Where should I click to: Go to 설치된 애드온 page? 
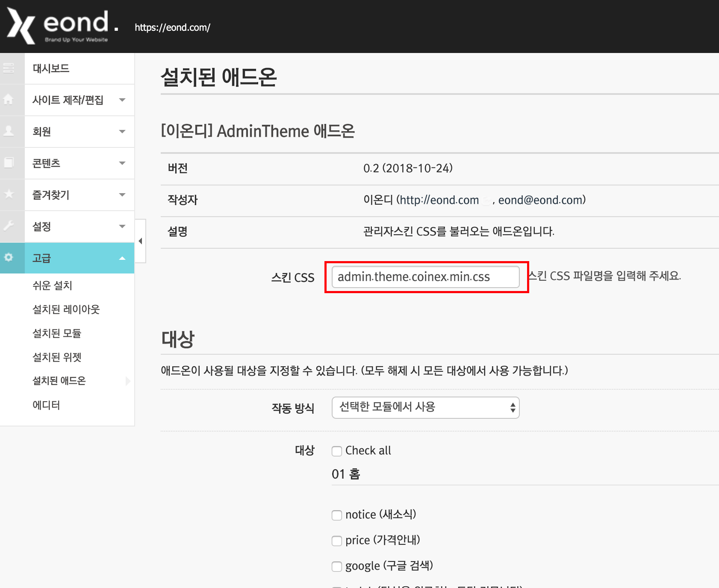[59, 381]
